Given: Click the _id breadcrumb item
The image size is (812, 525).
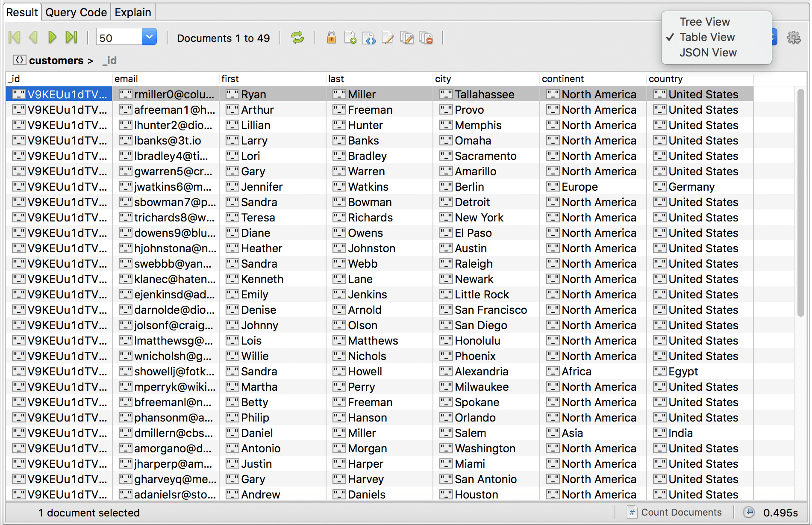Looking at the screenshot, I should 109,60.
